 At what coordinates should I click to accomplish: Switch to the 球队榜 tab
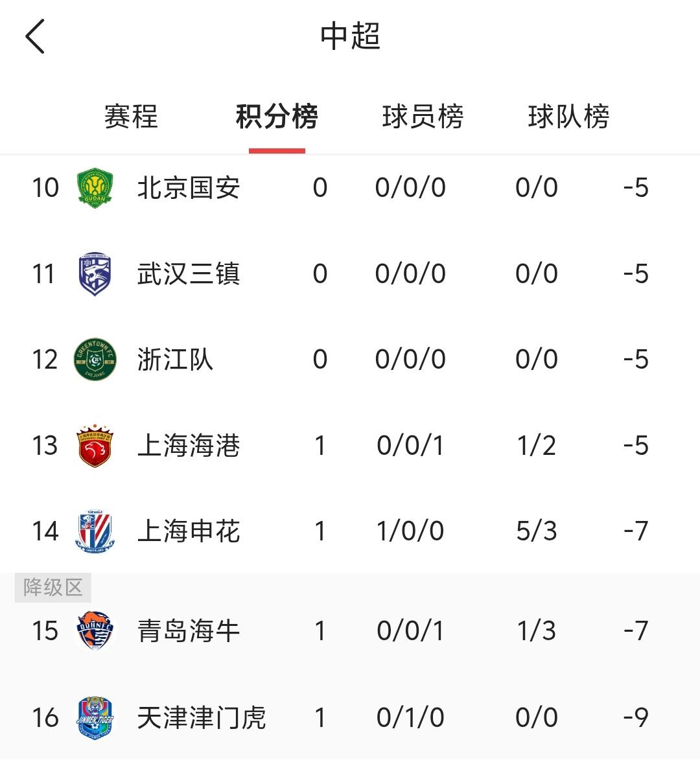click(569, 117)
